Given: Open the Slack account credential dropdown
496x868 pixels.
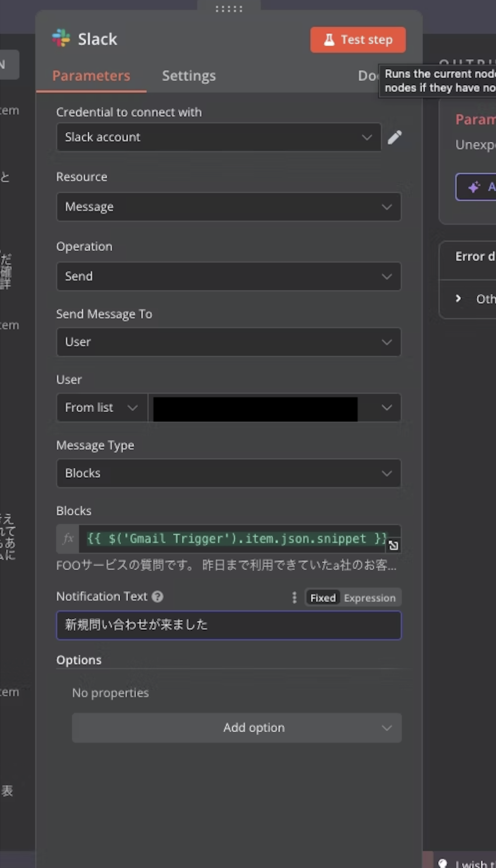Looking at the screenshot, I should pyautogui.click(x=219, y=137).
